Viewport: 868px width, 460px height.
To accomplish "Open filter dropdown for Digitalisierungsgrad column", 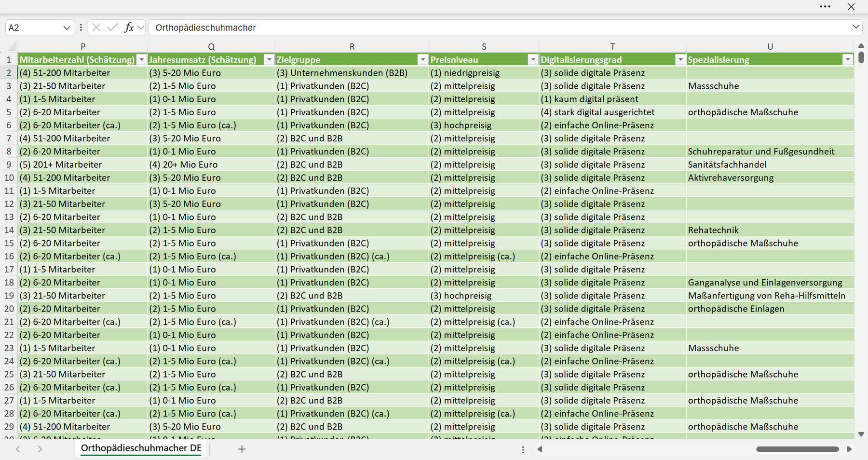I will pos(680,60).
